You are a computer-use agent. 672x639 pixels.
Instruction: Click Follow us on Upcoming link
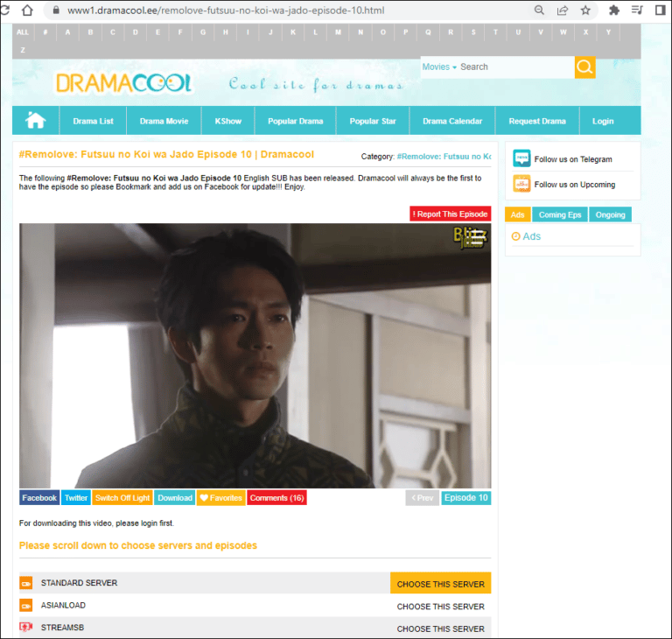click(x=574, y=185)
